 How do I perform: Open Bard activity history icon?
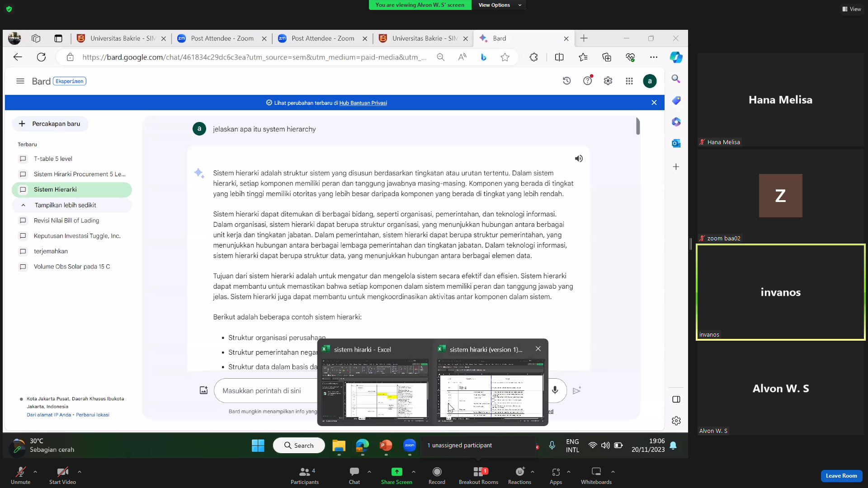point(566,81)
